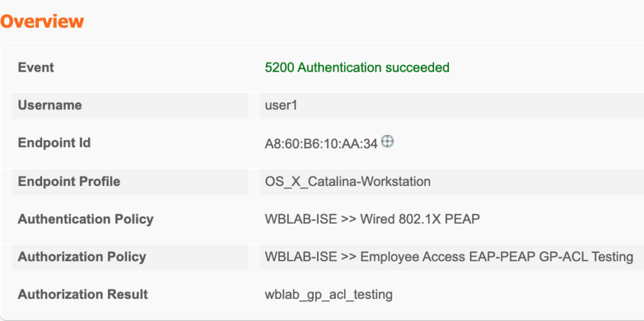Select the A8:60:B6:10:AA:34 endpoint MAC address
The height and width of the screenshot is (321, 644).
point(321,144)
